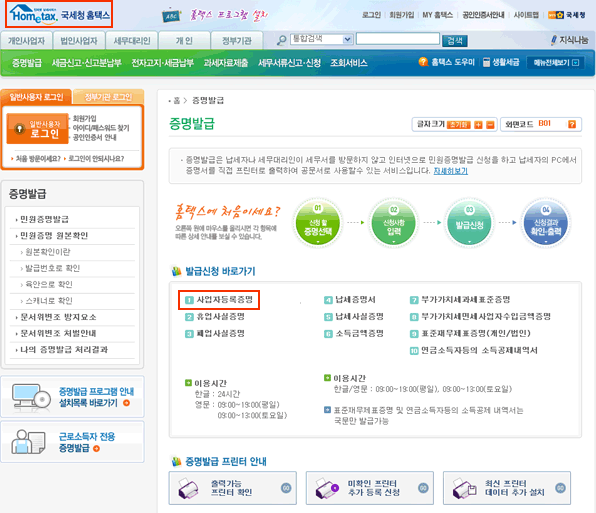Decrease font size with the minus icon
The image size is (596, 513).
[490, 125]
